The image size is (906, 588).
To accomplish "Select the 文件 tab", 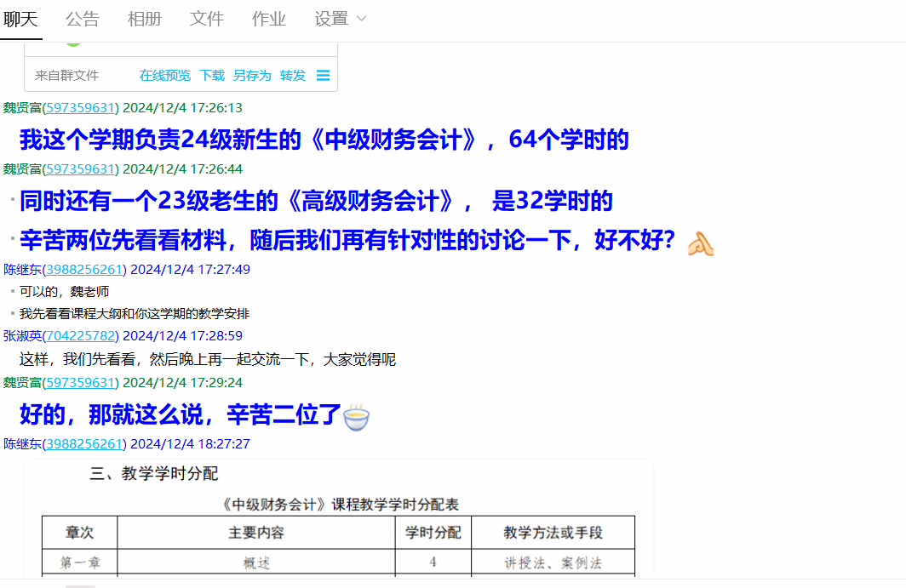I will pos(206,19).
